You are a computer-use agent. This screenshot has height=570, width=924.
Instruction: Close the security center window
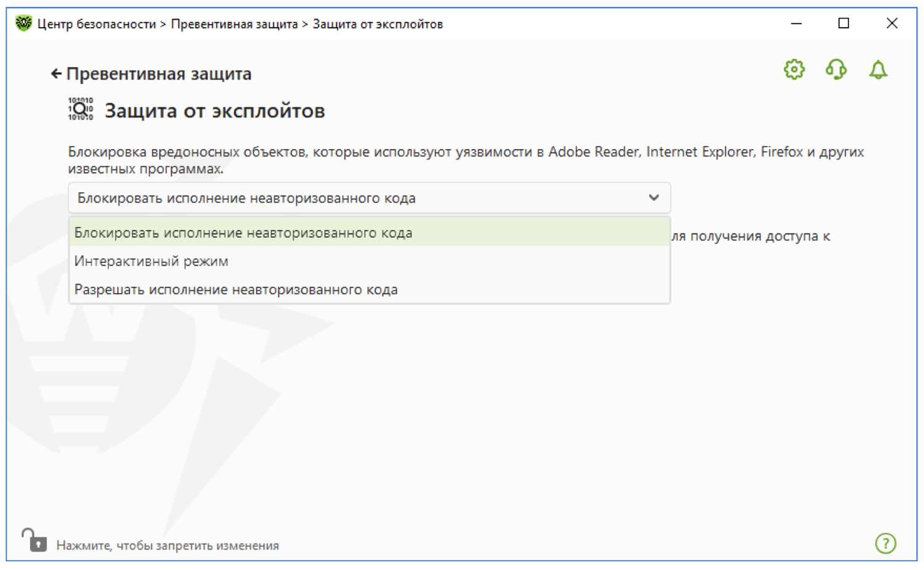pos(891,23)
